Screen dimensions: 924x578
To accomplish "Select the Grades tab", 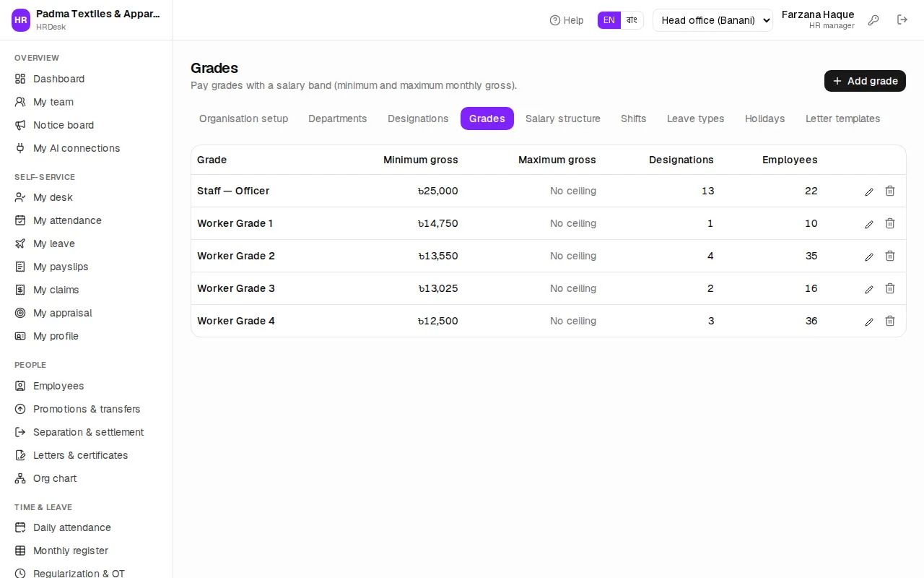I will pyautogui.click(x=487, y=118).
